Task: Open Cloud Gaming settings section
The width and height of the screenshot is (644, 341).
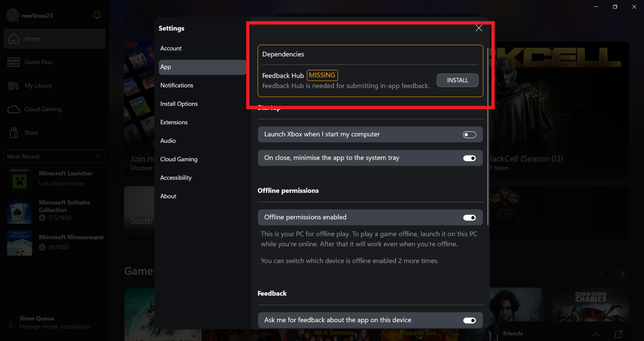Action: point(202,159)
